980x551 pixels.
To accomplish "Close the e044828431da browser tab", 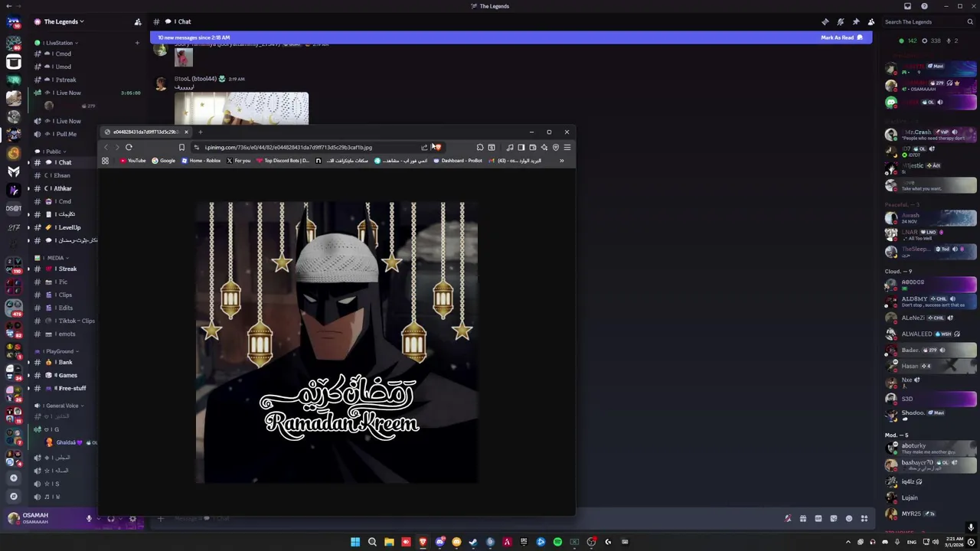I will 185,132.
